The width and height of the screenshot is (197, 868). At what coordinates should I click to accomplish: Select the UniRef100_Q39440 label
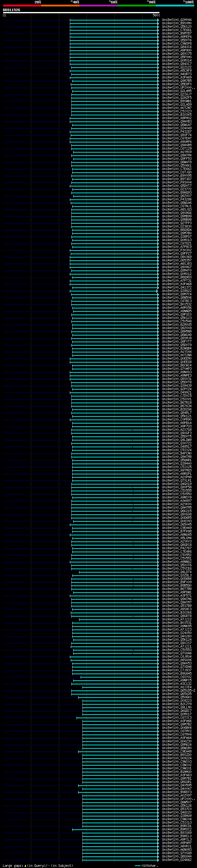177,463
